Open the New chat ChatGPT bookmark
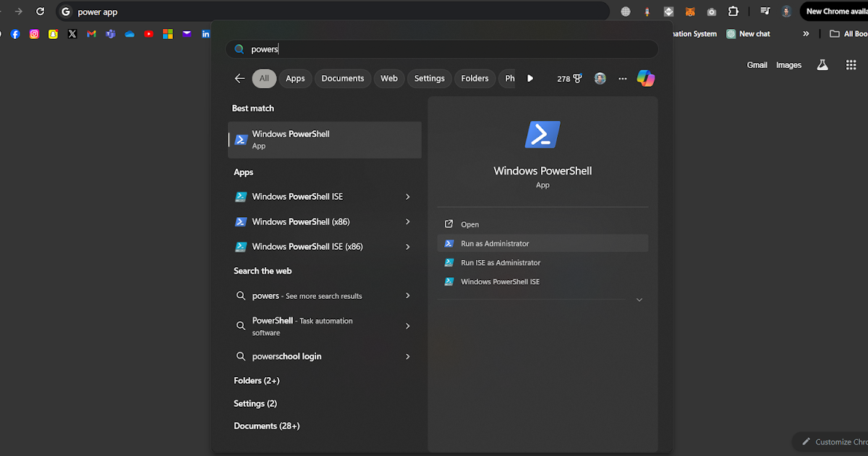868x456 pixels. [749, 34]
